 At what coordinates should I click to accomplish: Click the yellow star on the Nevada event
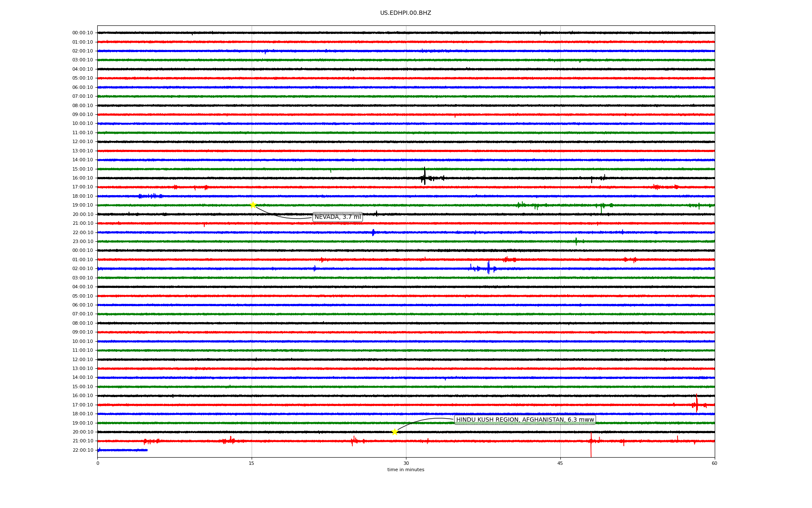click(x=253, y=205)
